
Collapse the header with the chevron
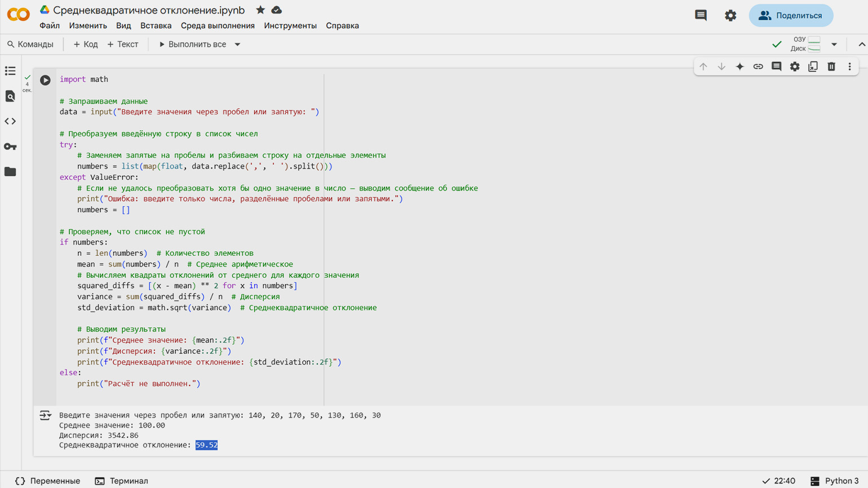(x=861, y=44)
